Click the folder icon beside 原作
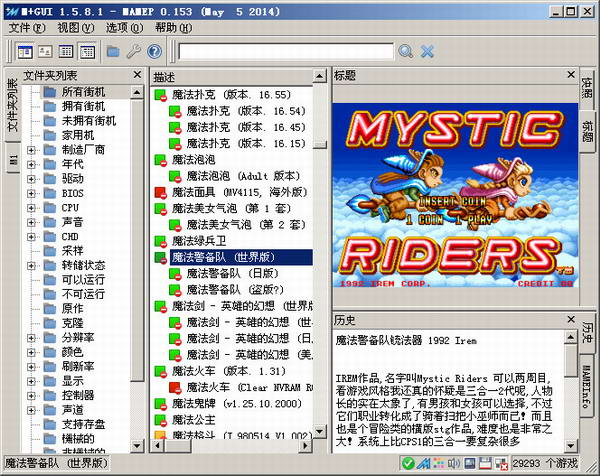600x476 pixels. [x=50, y=309]
